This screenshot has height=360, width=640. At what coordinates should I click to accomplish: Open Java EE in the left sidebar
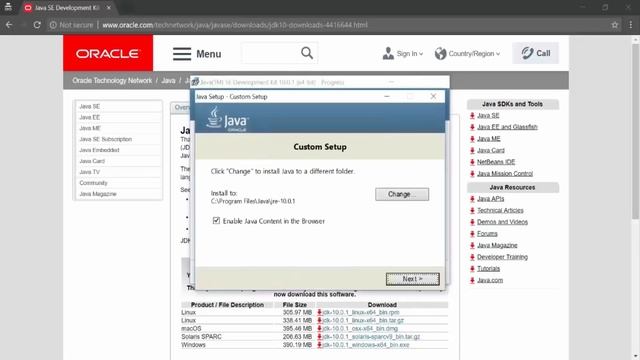(89, 117)
